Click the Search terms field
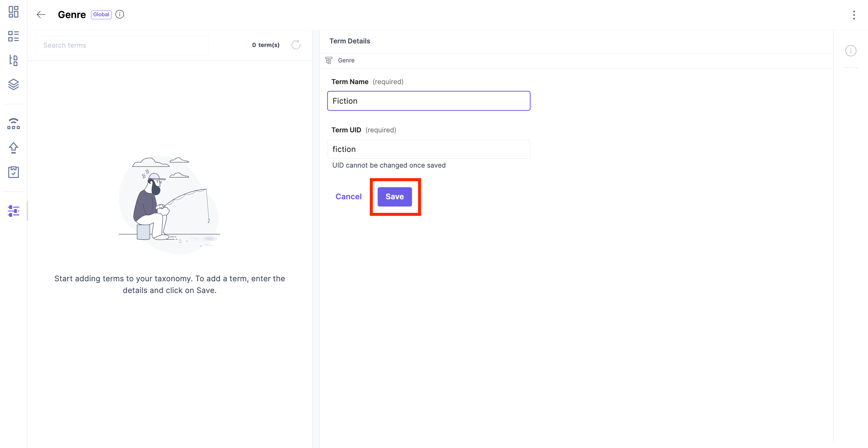 (x=122, y=45)
